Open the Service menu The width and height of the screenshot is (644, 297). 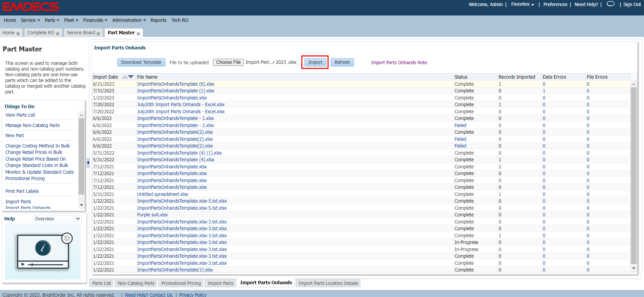31,20
